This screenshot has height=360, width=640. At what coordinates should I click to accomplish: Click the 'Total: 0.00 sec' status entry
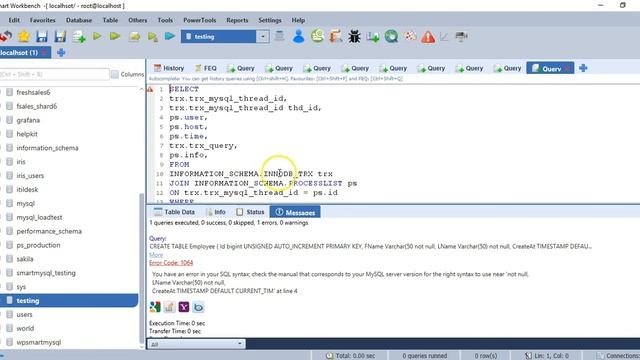click(x=351, y=356)
